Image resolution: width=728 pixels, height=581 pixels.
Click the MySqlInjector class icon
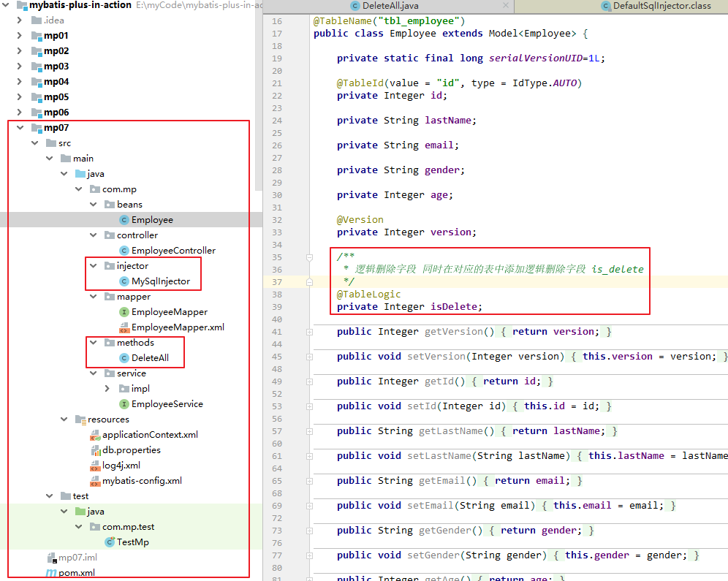[124, 281]
